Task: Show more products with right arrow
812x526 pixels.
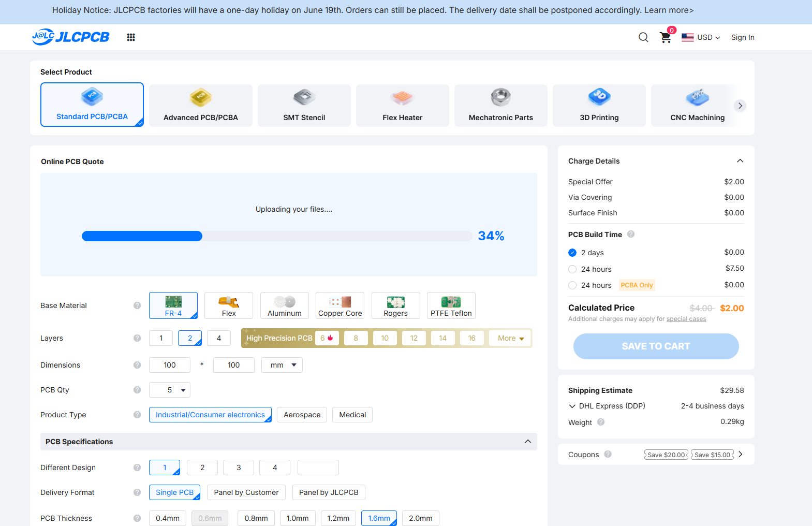Action: point(740,106)
